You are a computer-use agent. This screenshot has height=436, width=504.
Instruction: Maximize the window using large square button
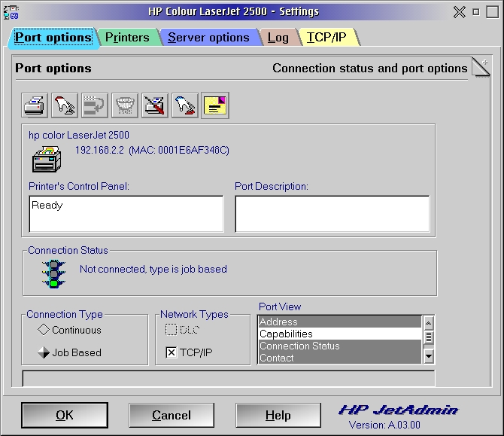[493, 12]
